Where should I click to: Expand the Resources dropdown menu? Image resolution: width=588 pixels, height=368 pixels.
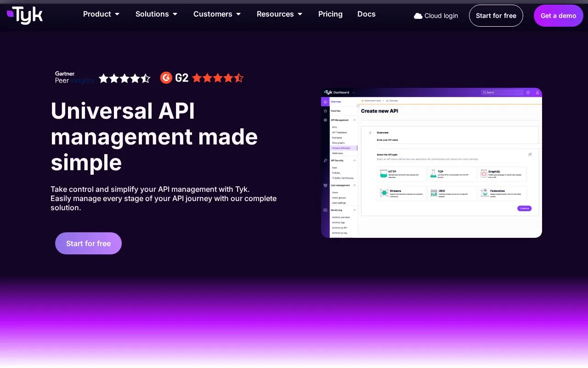[279, 14]
